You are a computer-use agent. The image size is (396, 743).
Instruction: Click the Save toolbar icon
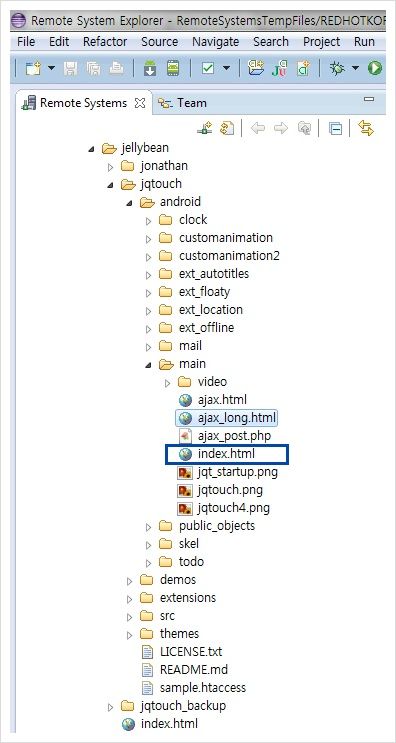pyautogui.click(x=71, y=69)
